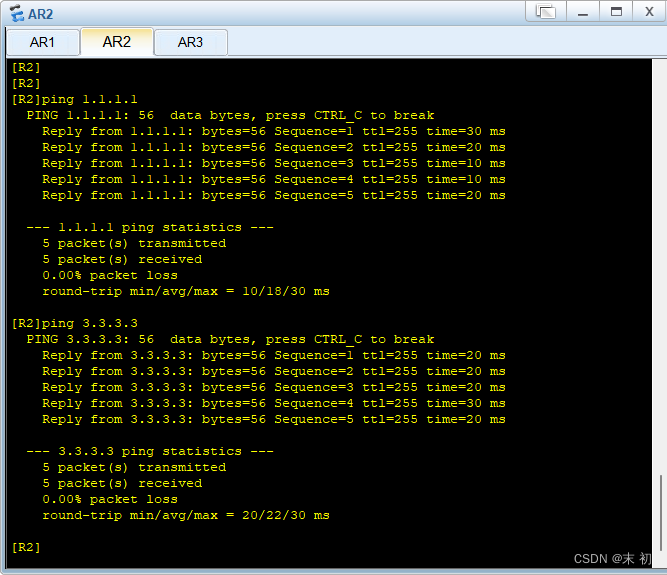Click 'PING 1.1.1.1: 56 data bytes' line
Screen dimensions: 667x575
click(x=230, y=116)
